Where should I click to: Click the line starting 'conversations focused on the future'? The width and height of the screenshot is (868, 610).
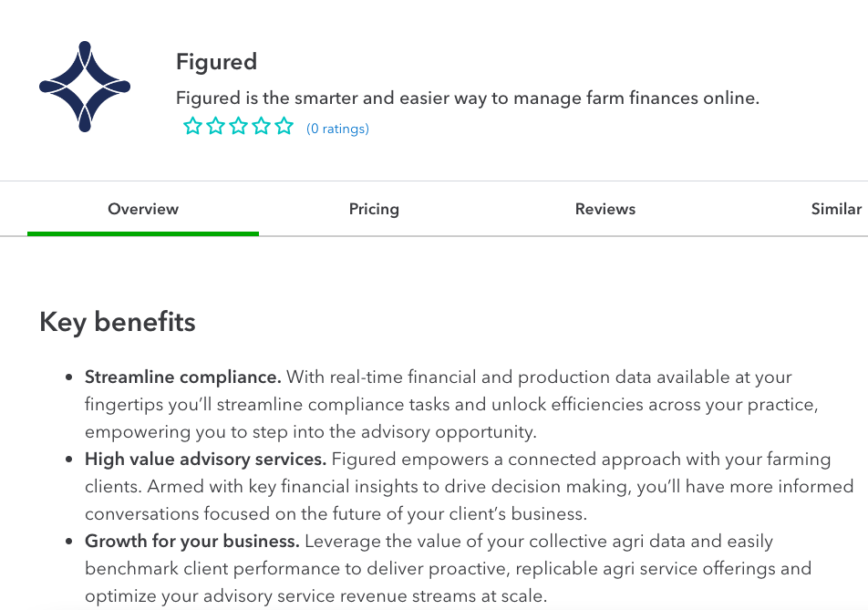tap(336, 513)
